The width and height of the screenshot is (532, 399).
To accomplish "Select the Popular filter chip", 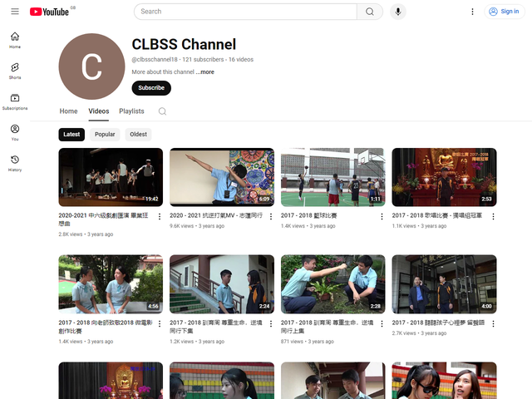I will click(105, 134).
